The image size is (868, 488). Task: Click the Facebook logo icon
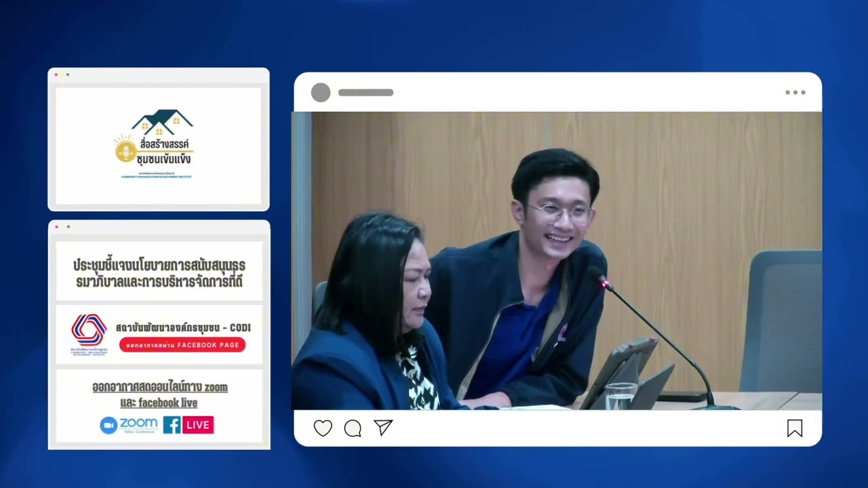[172, 425]
